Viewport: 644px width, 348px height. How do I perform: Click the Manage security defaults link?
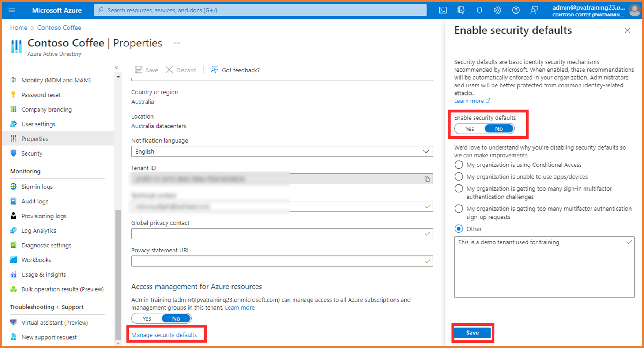tap(164, 335)
